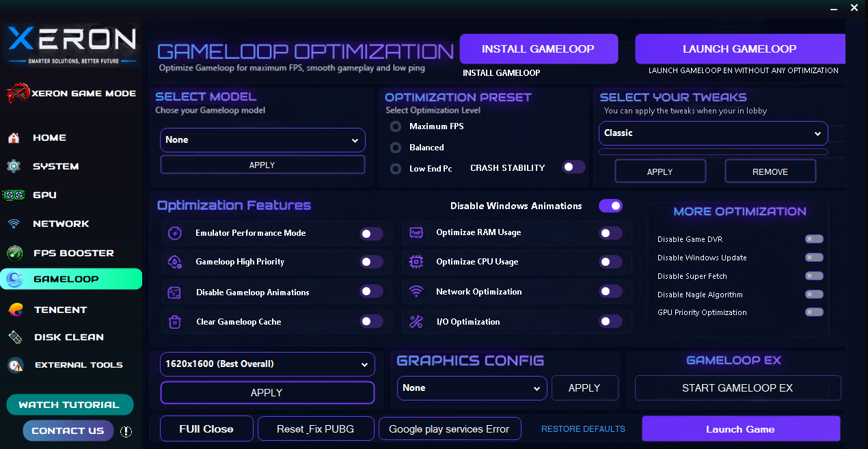Open the Home menu item
868x449 pixels.
49,138
